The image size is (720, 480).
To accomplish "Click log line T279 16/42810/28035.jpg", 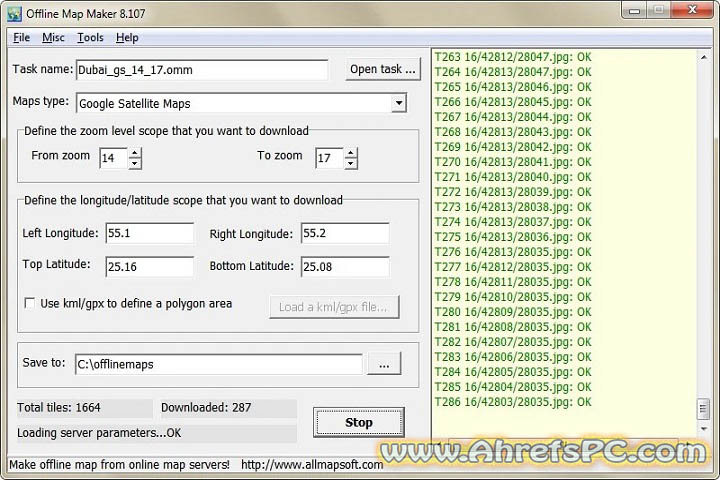I will point(513,297).
